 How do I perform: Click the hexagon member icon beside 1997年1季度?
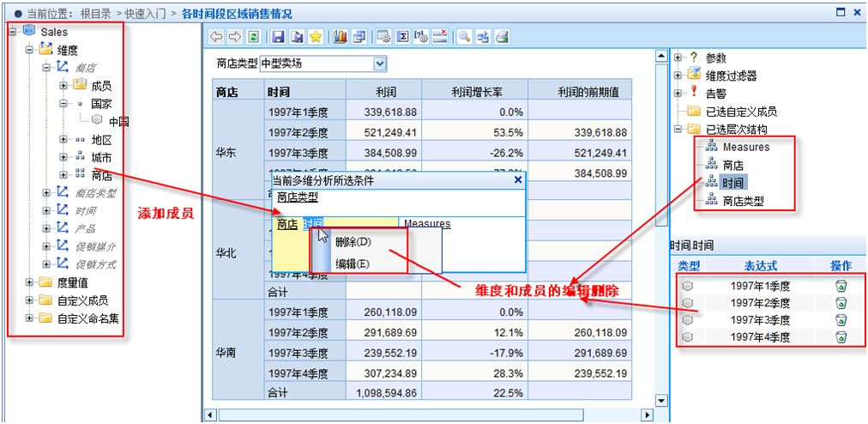pos(688,286)
